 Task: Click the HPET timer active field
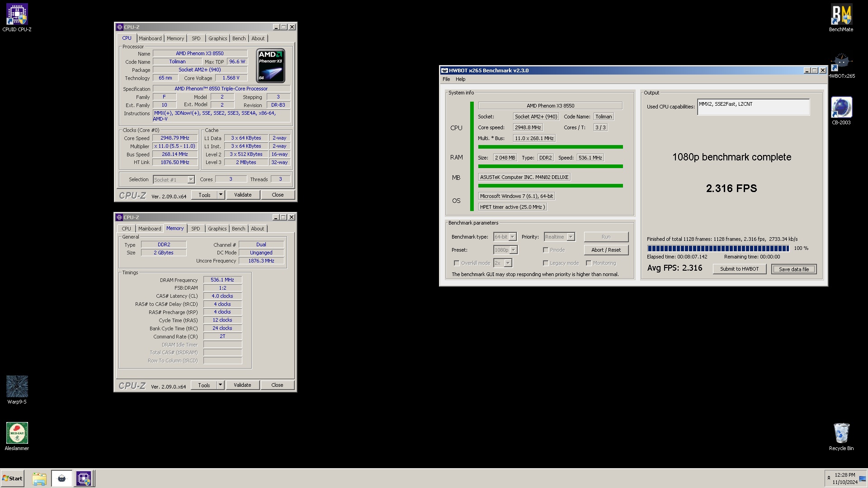coord(513,207)
